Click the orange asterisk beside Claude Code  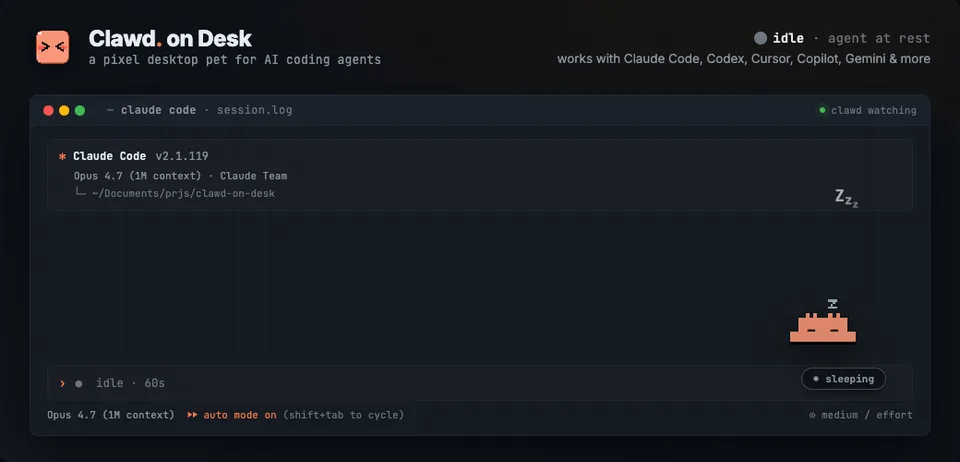(x=62, y=157)
